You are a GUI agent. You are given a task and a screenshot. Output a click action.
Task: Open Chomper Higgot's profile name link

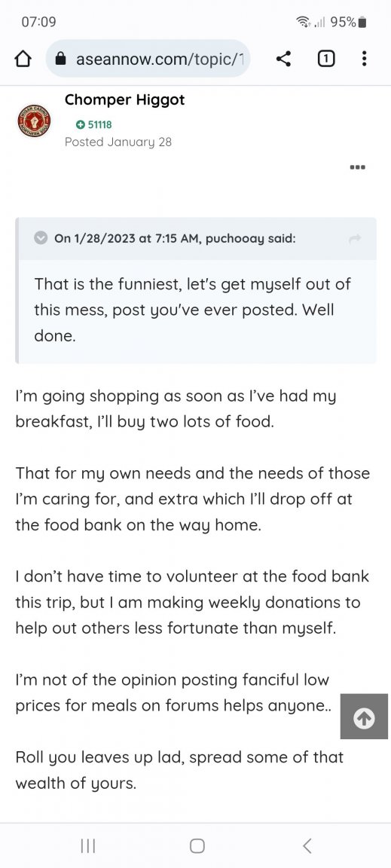pyautogui.click(x=124, y=100)
